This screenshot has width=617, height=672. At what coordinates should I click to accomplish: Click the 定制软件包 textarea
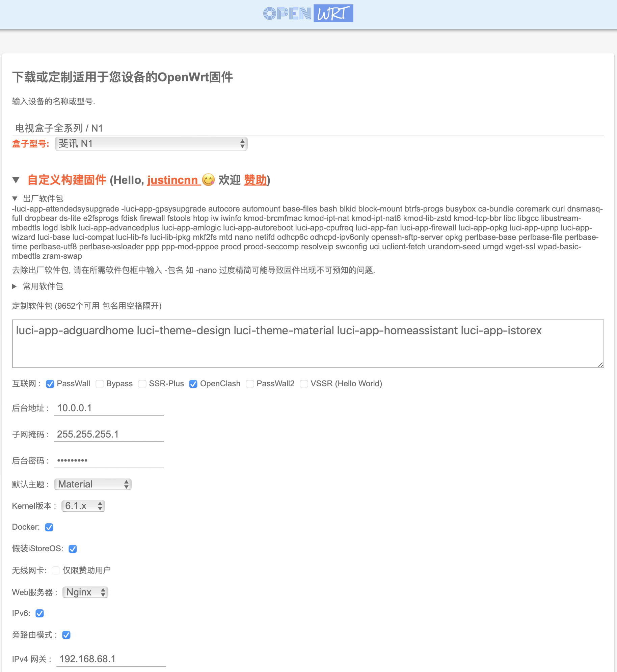point(308,344)
